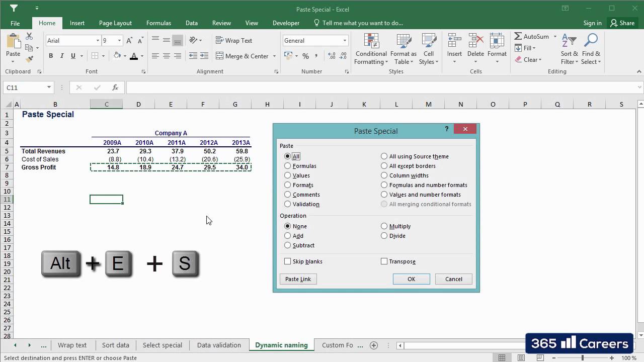Switch to the Insert ribbon tab
The image size is (644, 362).
77,23
